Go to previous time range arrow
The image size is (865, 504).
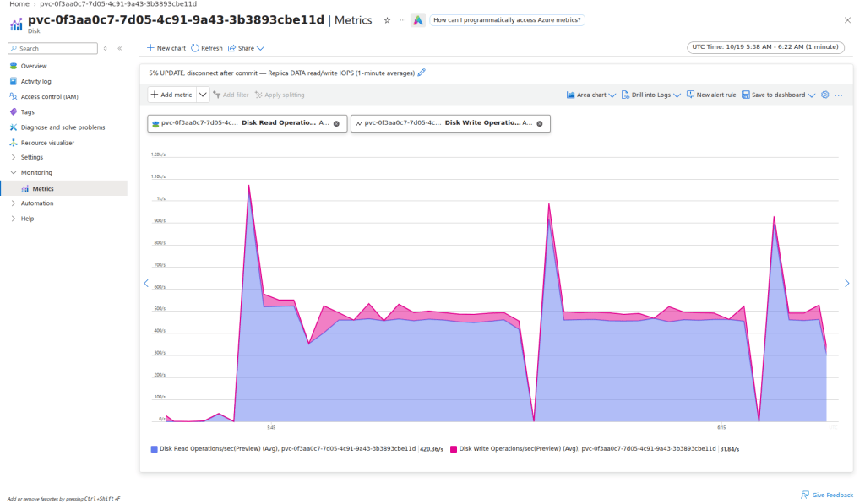pos(146,283)
